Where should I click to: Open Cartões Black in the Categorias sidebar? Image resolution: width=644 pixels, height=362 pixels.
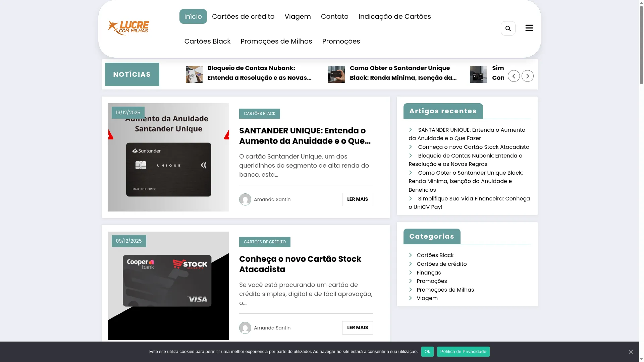tap(435, 255)
